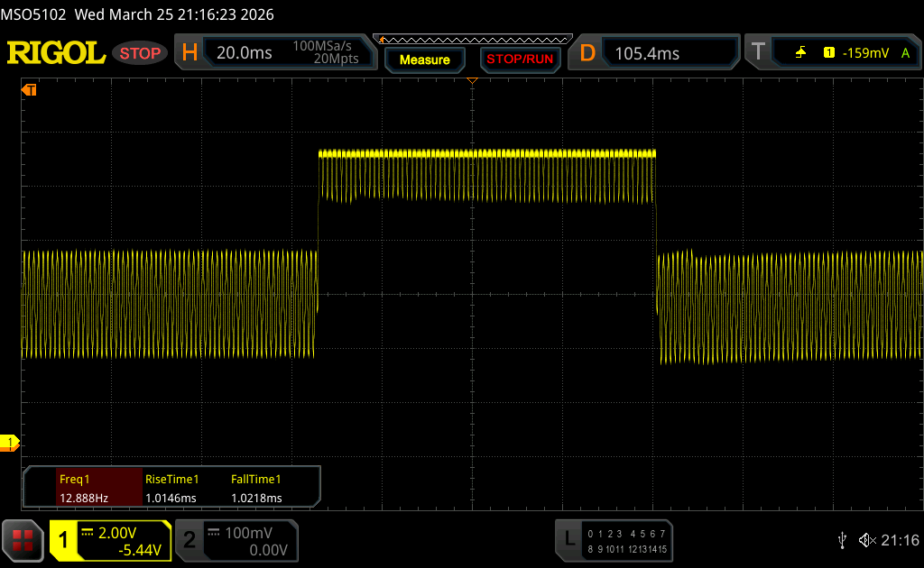Click the orange D delay icon
924x568 pixels.
(x=587, y=53)
